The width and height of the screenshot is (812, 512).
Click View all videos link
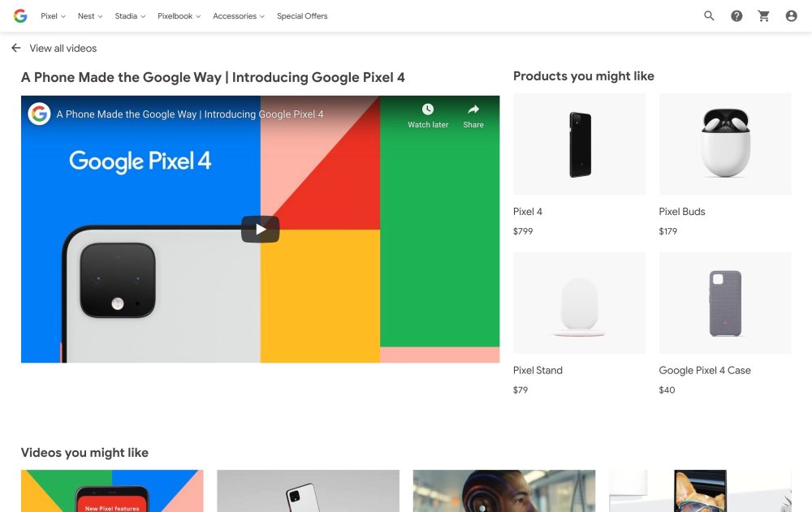click(x=63, y=49)
